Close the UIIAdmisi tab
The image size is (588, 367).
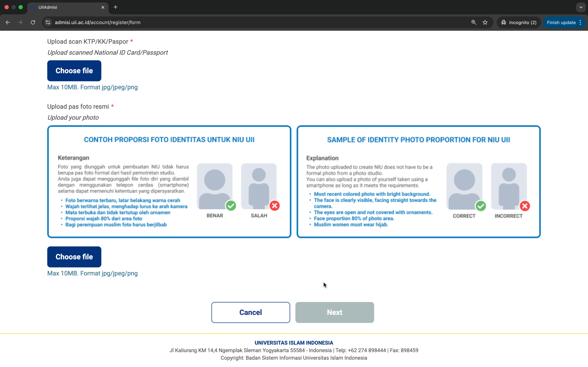click(103, 7)
